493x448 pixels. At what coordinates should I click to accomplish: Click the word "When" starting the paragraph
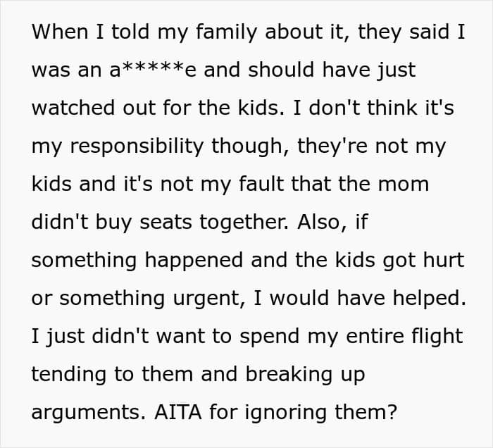pyautogui.click(x=60, y=32)
